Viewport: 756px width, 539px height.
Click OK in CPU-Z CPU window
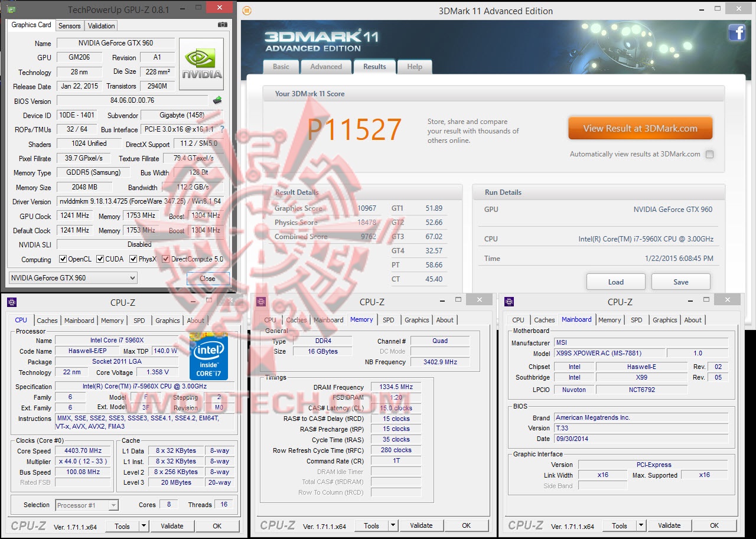tap(217, 526)
